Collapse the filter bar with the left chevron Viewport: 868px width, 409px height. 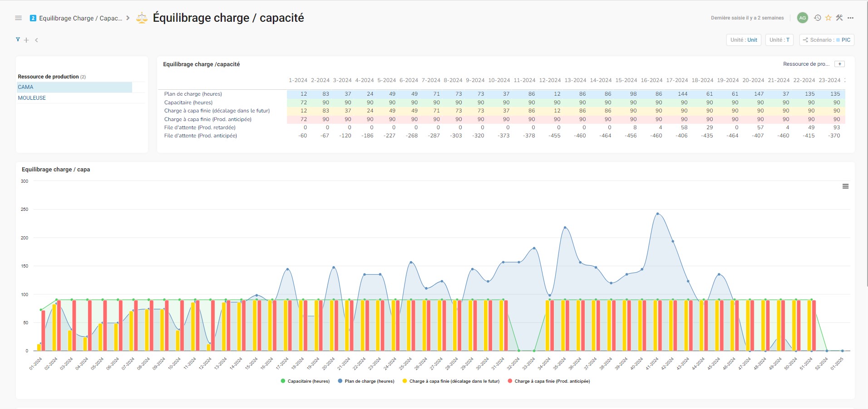click(x=36, y=40)
